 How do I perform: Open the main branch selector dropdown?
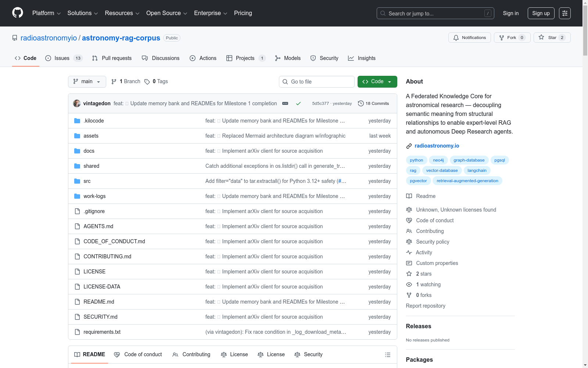click(87, 82)
